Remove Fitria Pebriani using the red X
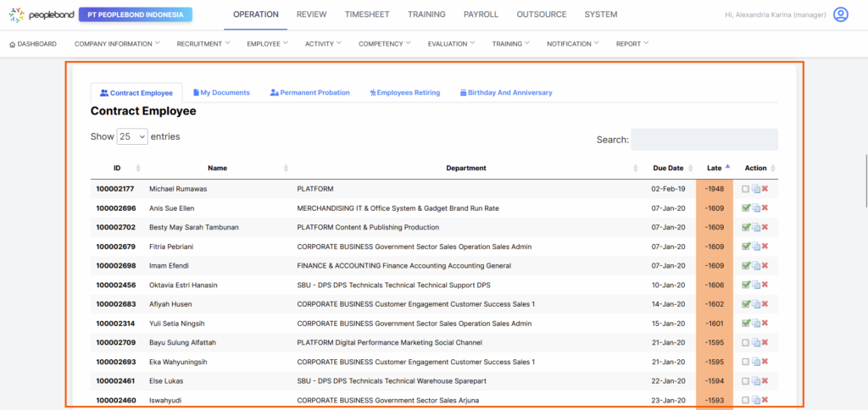The image size is (868, 410). [765, 247]
